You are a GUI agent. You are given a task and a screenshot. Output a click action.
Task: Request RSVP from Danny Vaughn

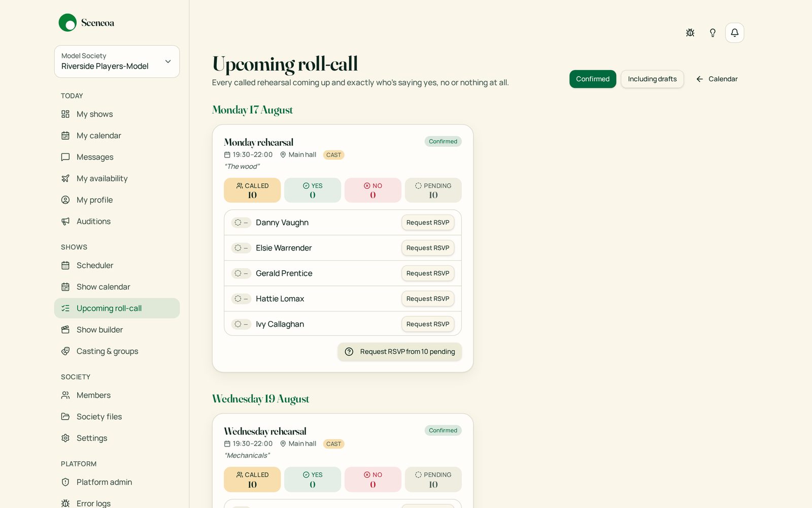(428, 223)
